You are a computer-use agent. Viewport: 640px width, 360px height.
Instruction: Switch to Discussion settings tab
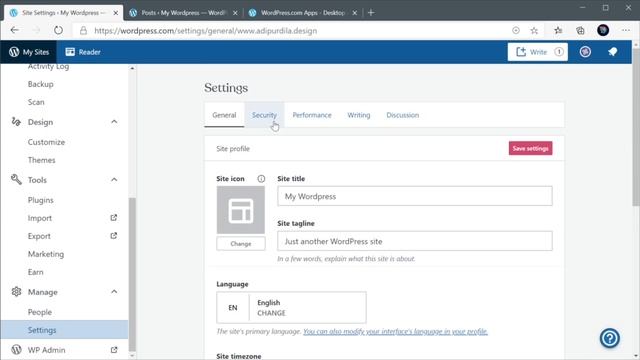402,115
